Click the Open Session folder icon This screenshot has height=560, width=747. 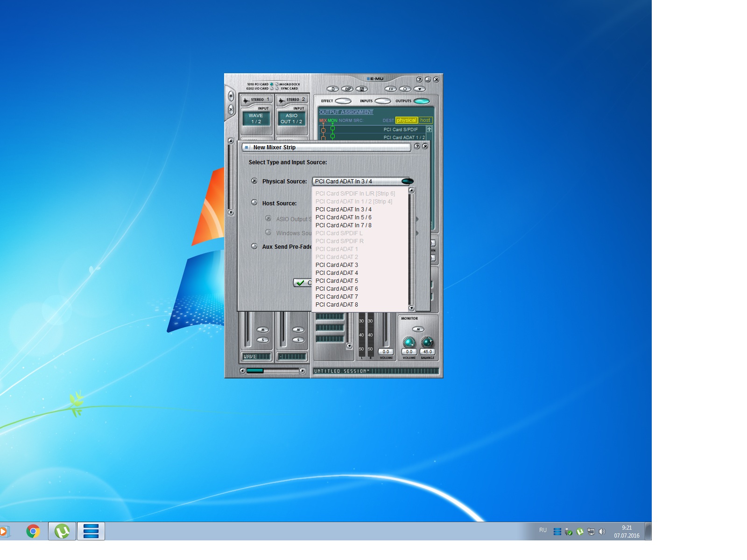[x=347, y=89]
